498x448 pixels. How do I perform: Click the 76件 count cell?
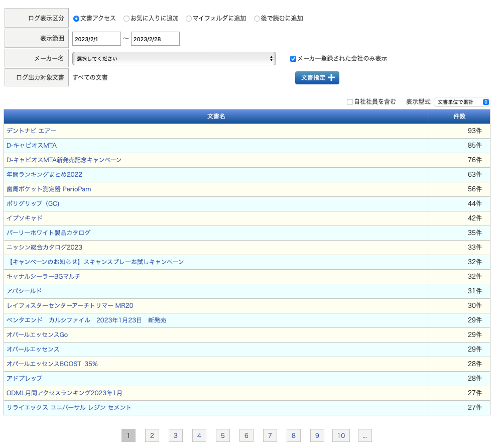pos(459,160)
